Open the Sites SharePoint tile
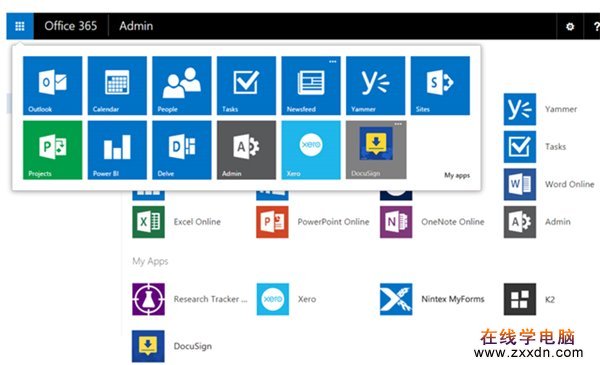Viewport: 600px width, 365px height. pyautogui.click(x=440, y=85)
